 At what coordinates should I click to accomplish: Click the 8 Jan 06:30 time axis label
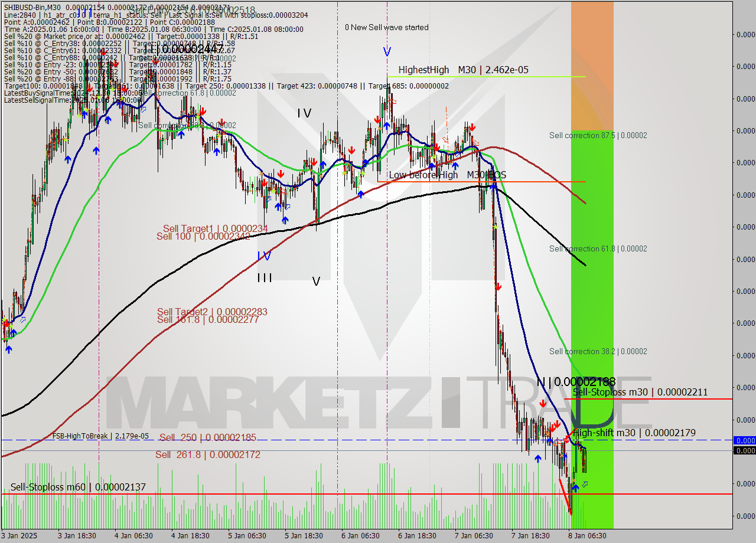587,535
